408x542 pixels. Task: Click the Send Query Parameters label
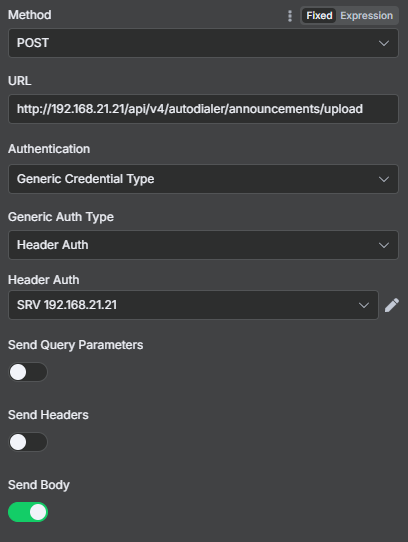click(x=75, y=345)
